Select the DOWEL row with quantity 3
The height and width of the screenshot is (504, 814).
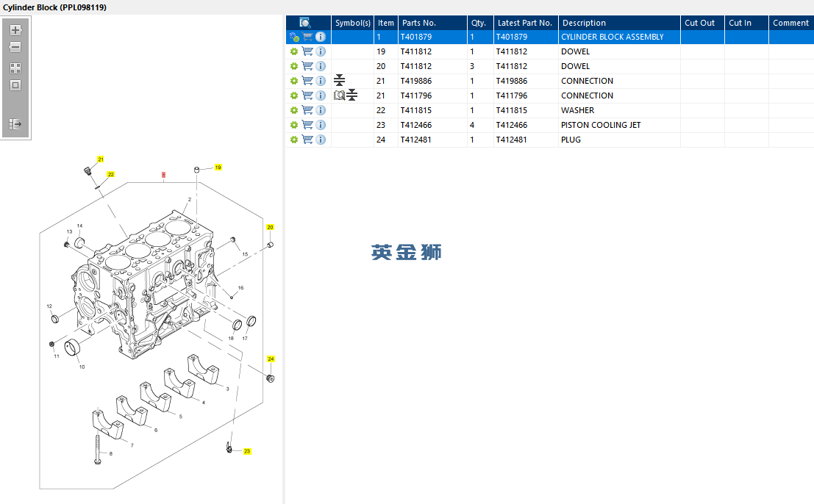click(x=550, y=66)
